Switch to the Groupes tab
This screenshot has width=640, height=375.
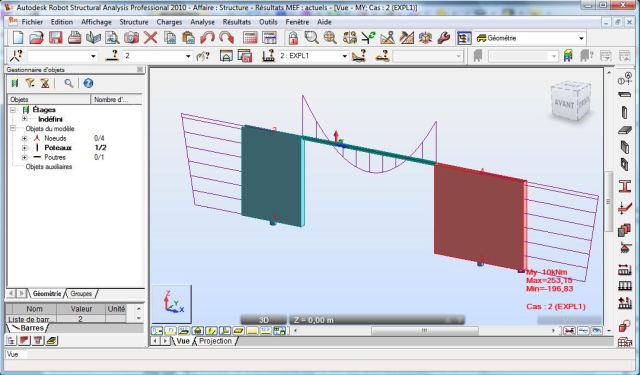click(81, 293)
